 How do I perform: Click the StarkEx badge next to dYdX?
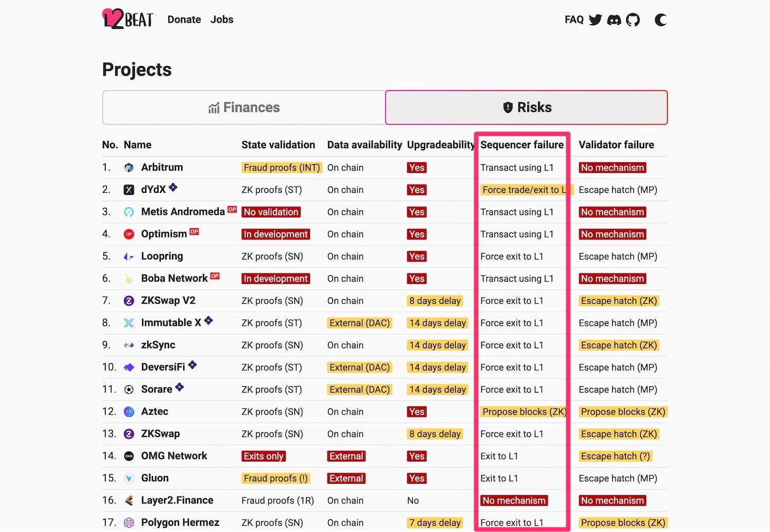point(173,187)
